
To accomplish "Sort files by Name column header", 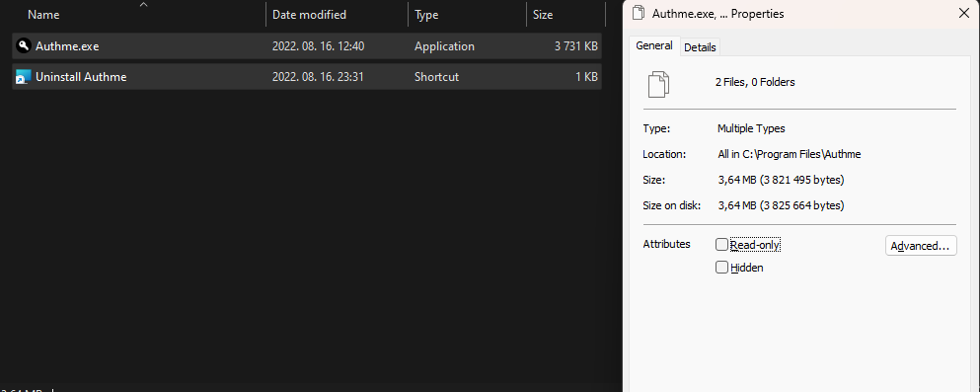I will tap(43, 15).
